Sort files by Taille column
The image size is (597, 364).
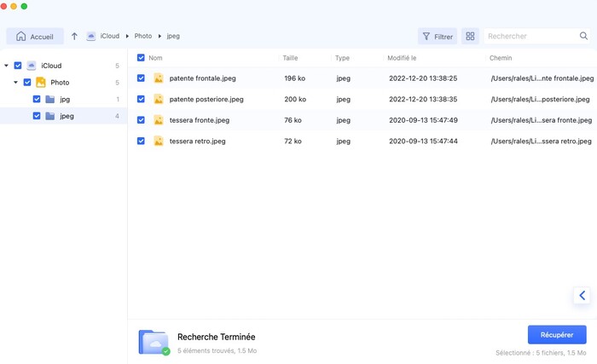291,58
